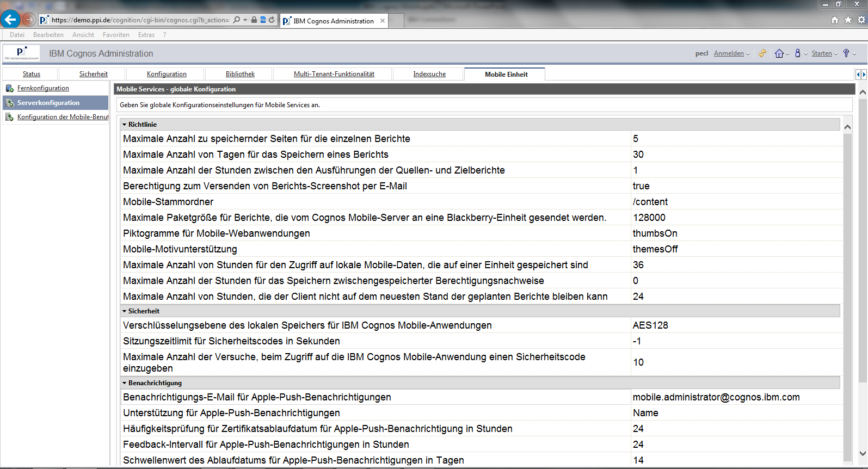The image size is (868, 469).
Task: Open the address bar autocomplete dropdown arrow
Action: click(245, 20)
